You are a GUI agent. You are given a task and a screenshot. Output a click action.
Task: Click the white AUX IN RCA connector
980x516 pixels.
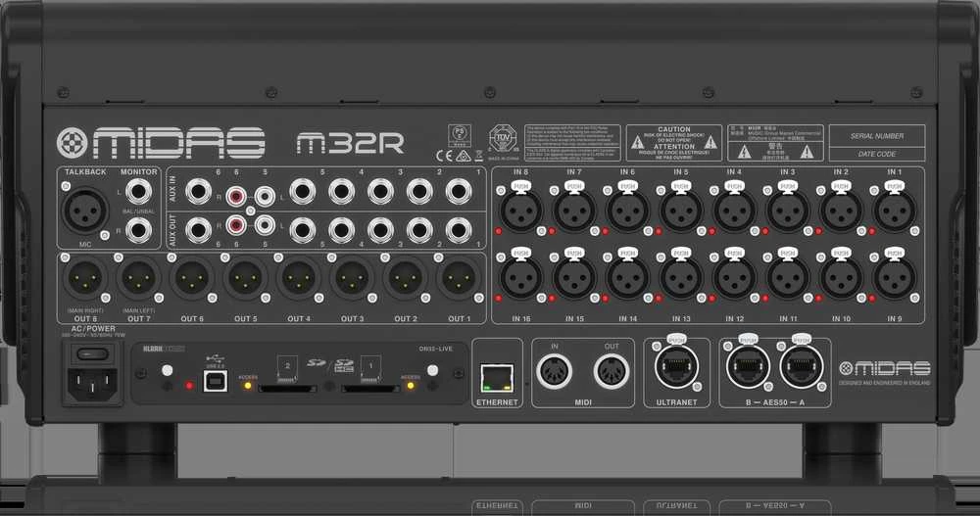point(265,197)
